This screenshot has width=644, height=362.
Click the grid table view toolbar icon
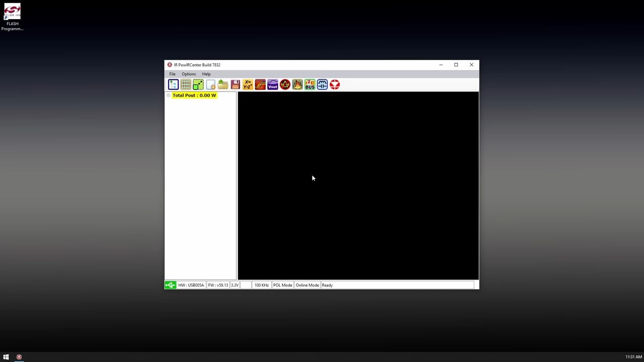[186, 84]
